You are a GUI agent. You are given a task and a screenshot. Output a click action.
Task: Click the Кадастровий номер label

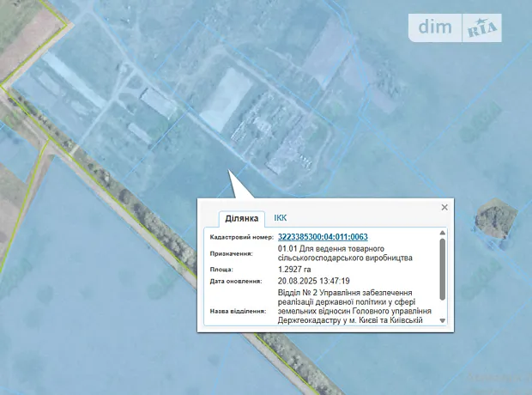click(241, 237)
